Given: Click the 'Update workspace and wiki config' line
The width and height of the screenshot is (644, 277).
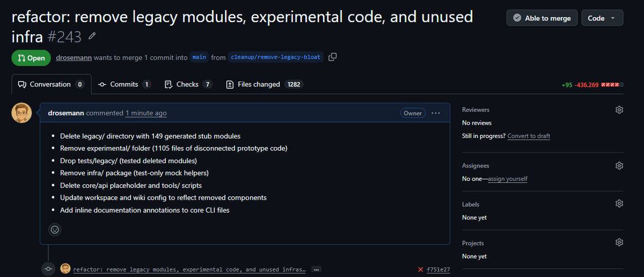Looking at the screenshot, I should (163, 198).
